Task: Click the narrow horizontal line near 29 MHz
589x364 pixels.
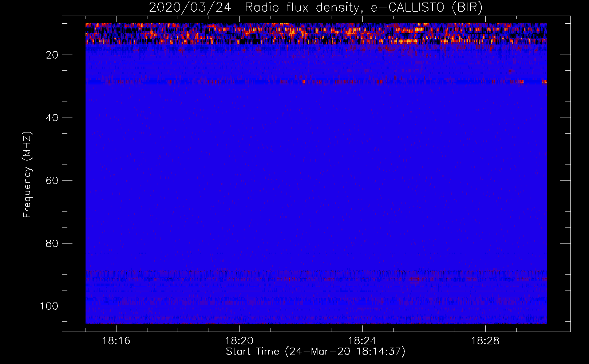Action: pyautogui.click(x=316, y=82)
